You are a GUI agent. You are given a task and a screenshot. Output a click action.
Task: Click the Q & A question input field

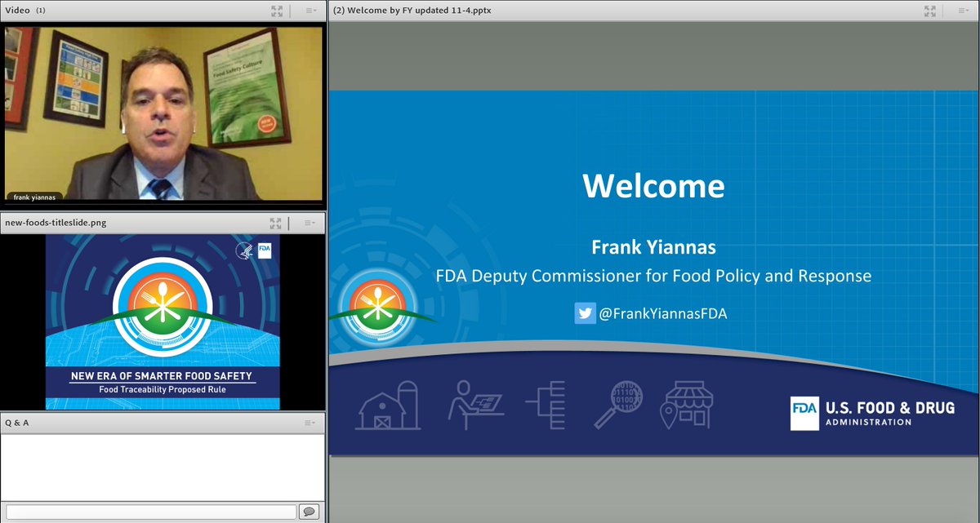tap(151, 512)
